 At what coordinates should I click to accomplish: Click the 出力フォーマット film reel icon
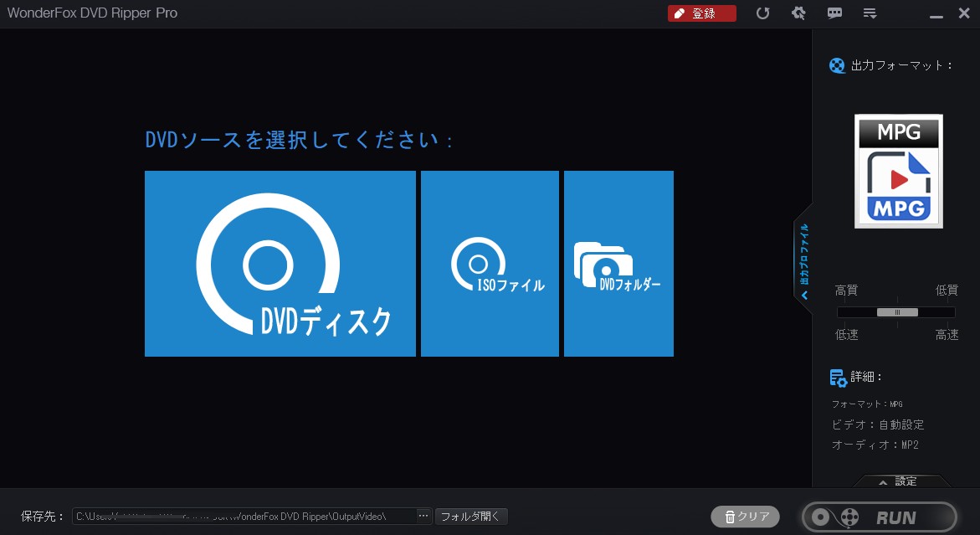coord(837,65)
